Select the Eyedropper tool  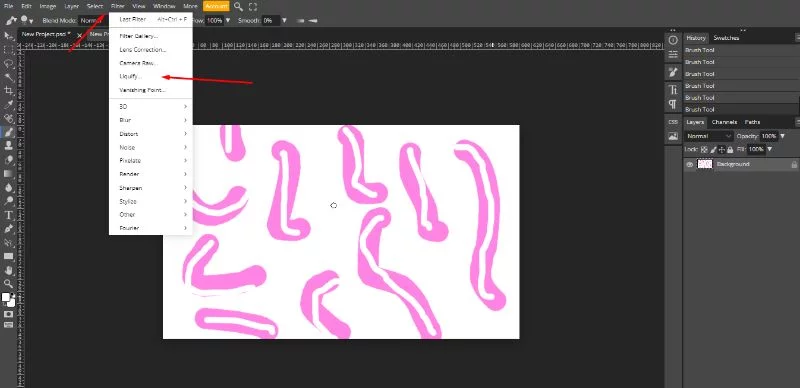[x=9, y=105]
